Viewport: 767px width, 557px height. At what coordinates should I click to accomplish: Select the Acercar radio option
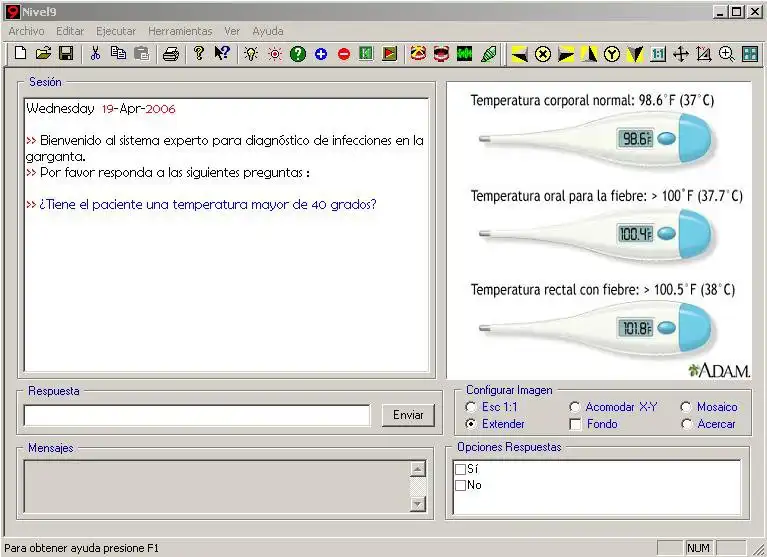point(686,424)
